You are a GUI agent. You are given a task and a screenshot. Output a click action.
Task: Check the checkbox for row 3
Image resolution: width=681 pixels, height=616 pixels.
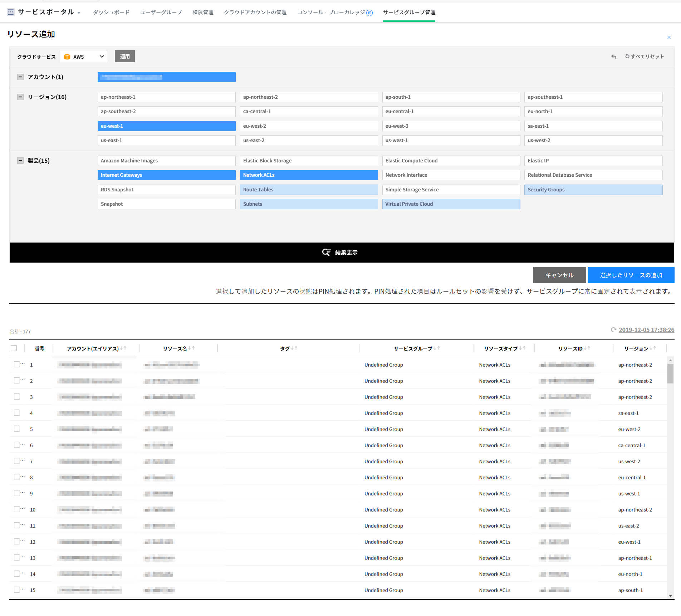[17, 397]
